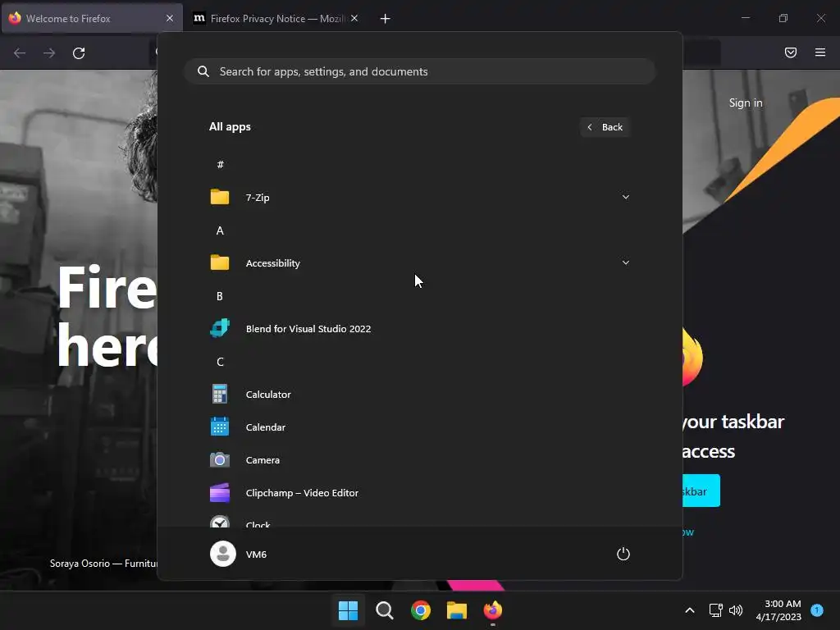Switch to Firefox on the taskbar
The image size is (840, 630).
click(x=493, y=610)
